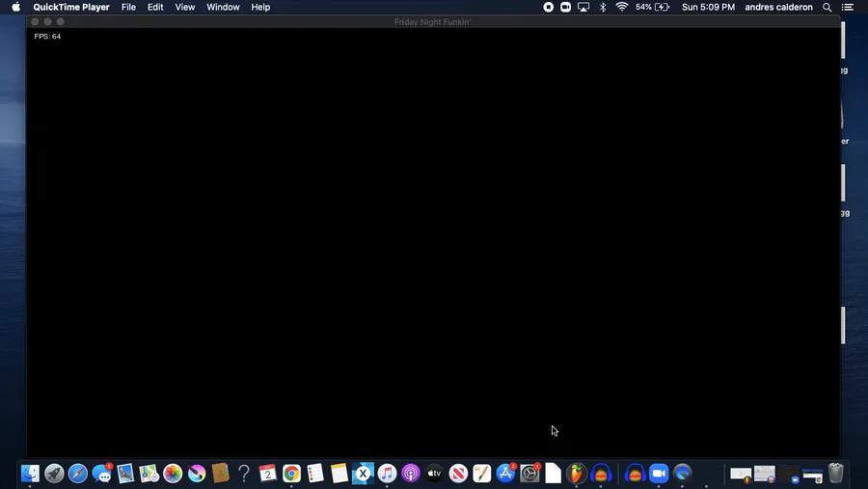The height and width of the screenshot is (489, 868).
Task: Open Wi-Fi status menu
Action: tap(622, 7)
